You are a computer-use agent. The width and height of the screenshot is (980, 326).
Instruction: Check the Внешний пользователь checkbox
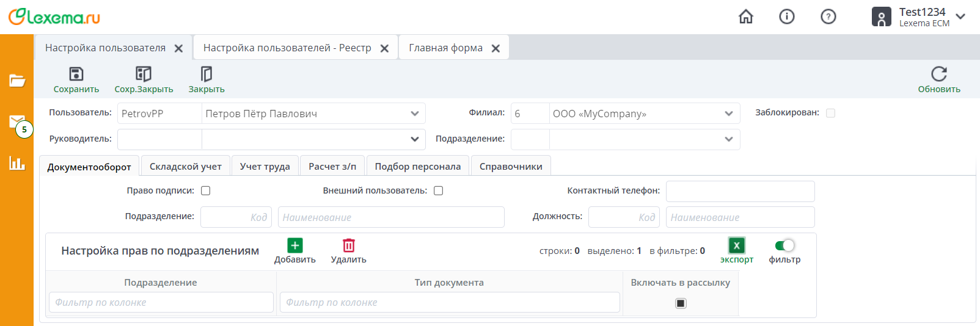438,190
